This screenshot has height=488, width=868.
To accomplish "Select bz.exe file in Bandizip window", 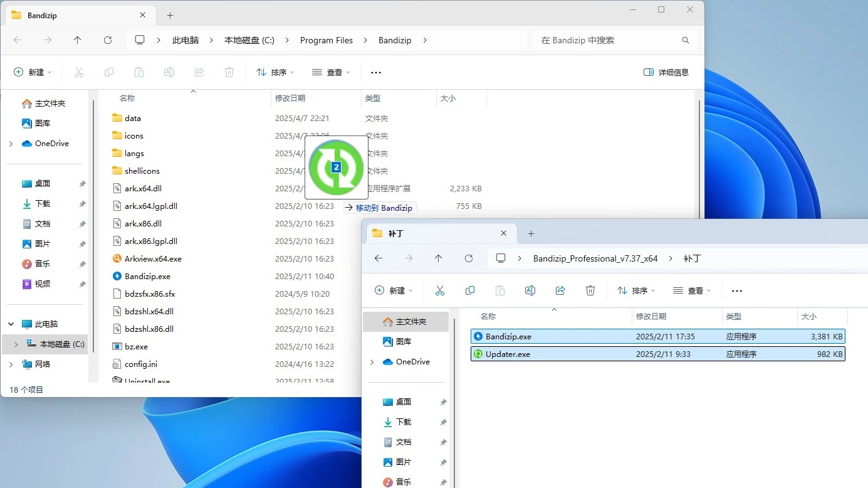I will pyautogui.click(x=136, y=347).
